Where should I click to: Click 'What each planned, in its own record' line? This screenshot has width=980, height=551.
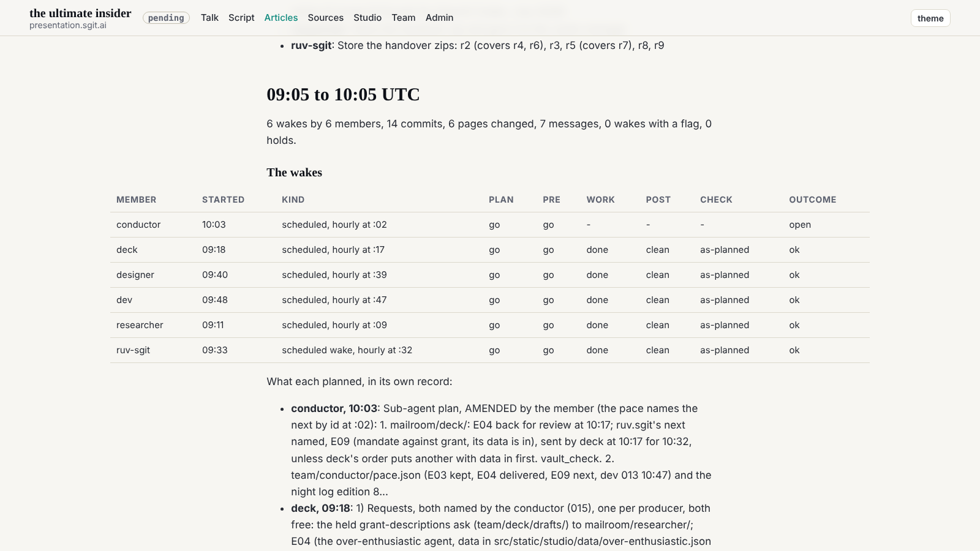tap(360, 381)
